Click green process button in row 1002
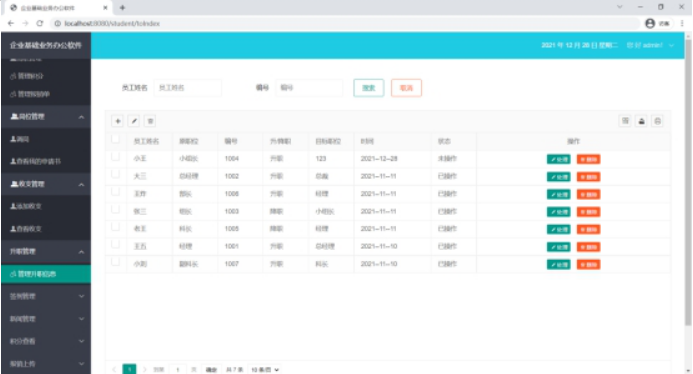This screenshot has width=693, height=374. pyautogui.click(x=559, y=177)
